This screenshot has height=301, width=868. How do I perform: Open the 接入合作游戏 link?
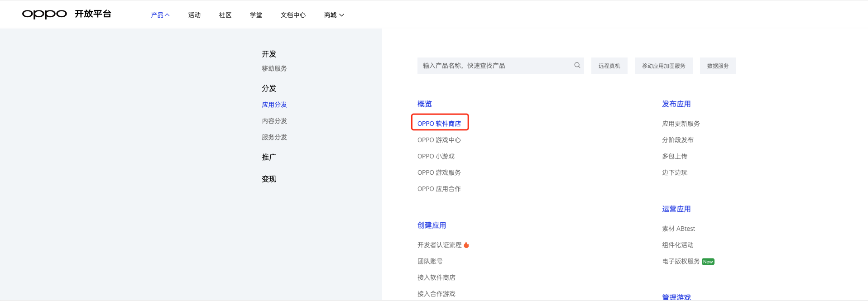tap(436, 294)
